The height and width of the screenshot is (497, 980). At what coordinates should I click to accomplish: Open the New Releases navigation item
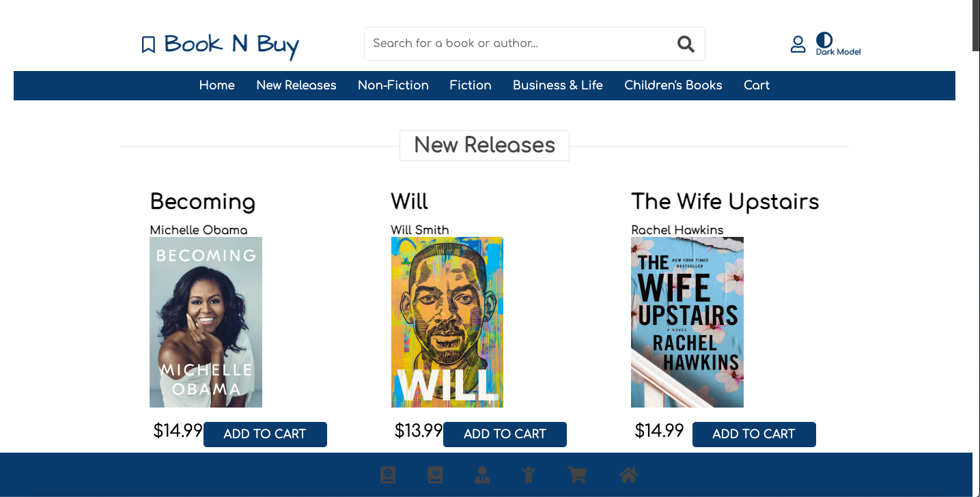click(296, 85)
